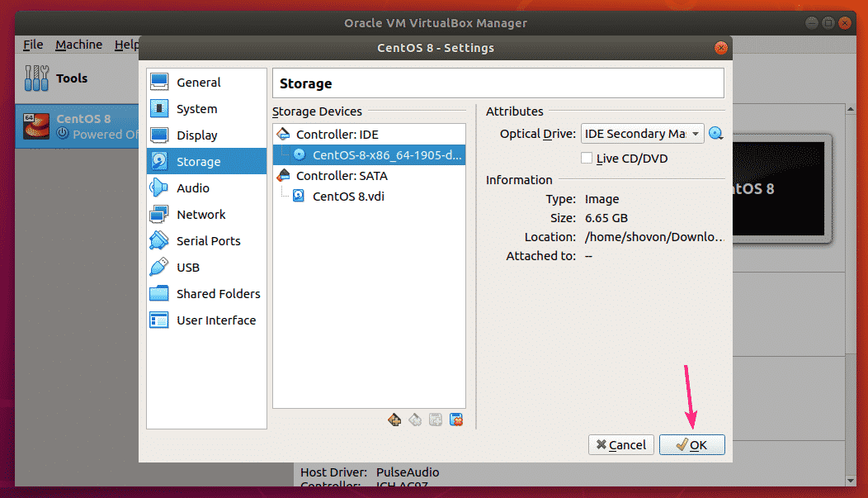Go to the Display settings category
The image size is (868, 498).
tap(196, 135)
